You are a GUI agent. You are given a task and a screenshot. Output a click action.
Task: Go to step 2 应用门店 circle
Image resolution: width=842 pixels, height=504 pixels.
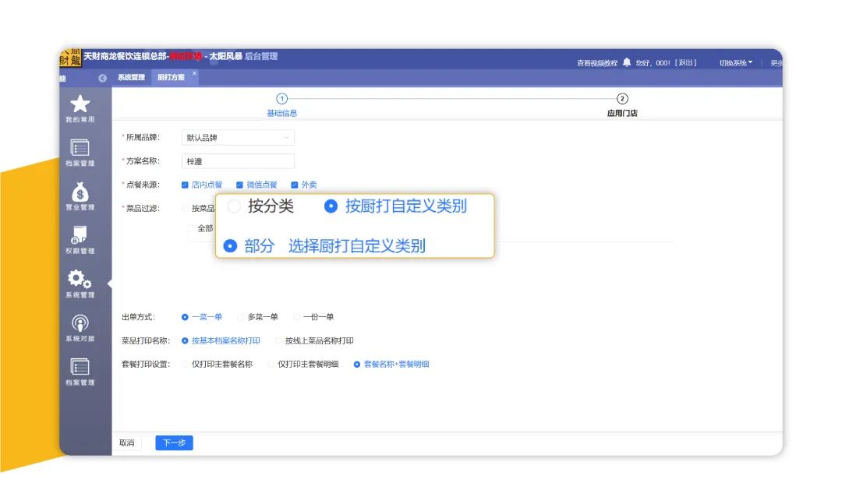click(x=622, y=99)
